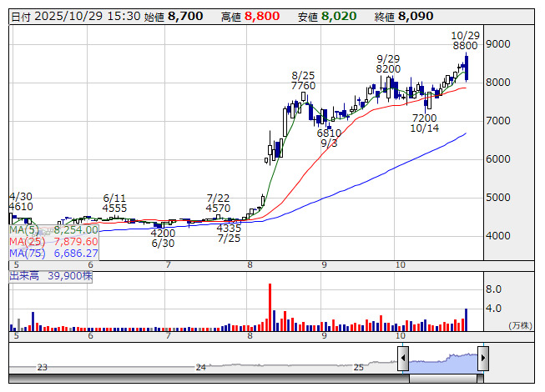Click year 23 in the overview timeline
Image resolution: width=545 pixels, height=392 pixels.
coord(43,367)
